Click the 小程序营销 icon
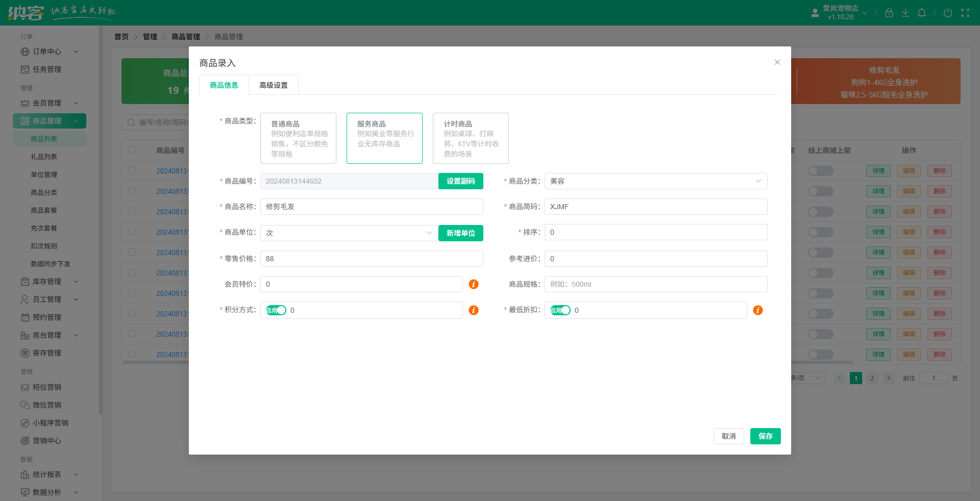The width and height of the screenshot is (980, 501). tap(25, 423)
